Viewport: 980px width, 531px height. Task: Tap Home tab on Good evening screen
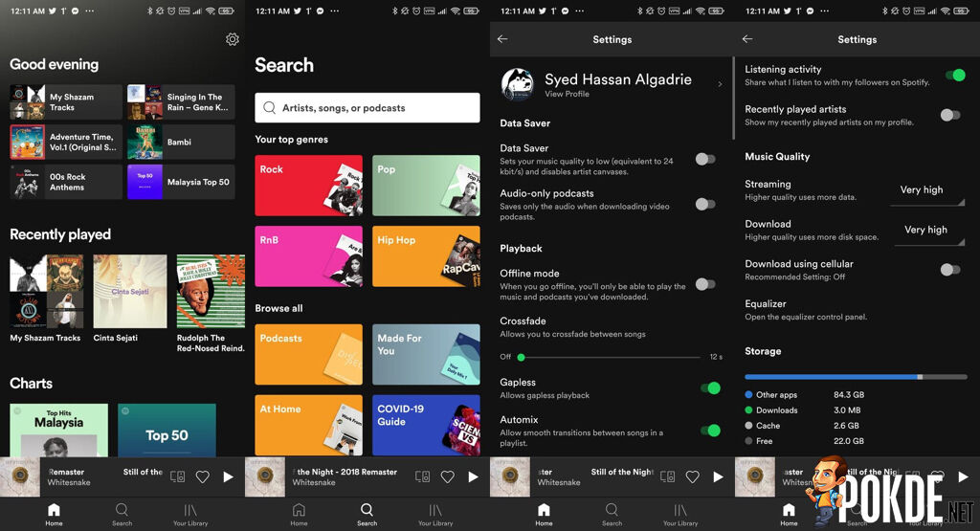pos(54,514)
